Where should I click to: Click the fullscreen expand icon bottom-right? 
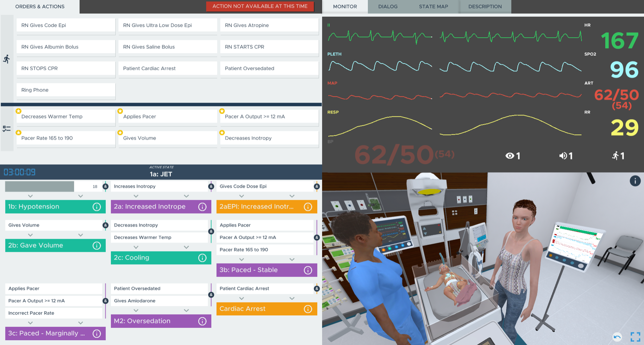pyautogui.click(x=636, y=337)
